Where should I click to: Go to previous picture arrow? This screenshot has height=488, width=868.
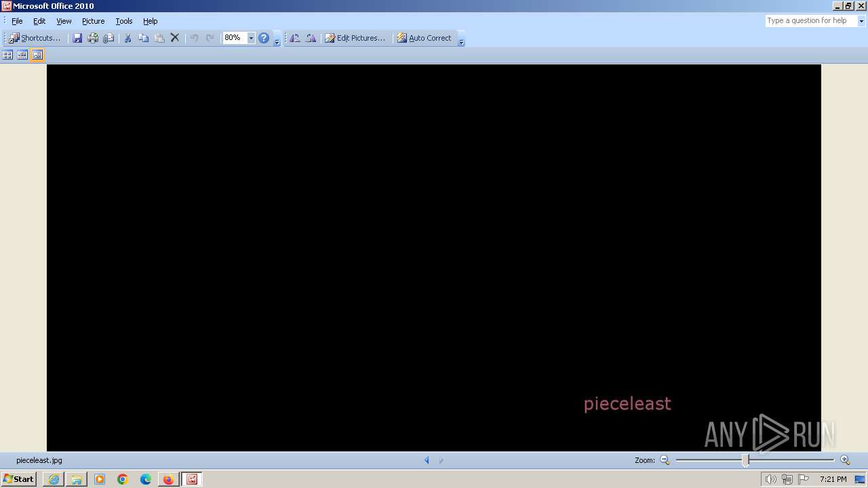[427, 460]
